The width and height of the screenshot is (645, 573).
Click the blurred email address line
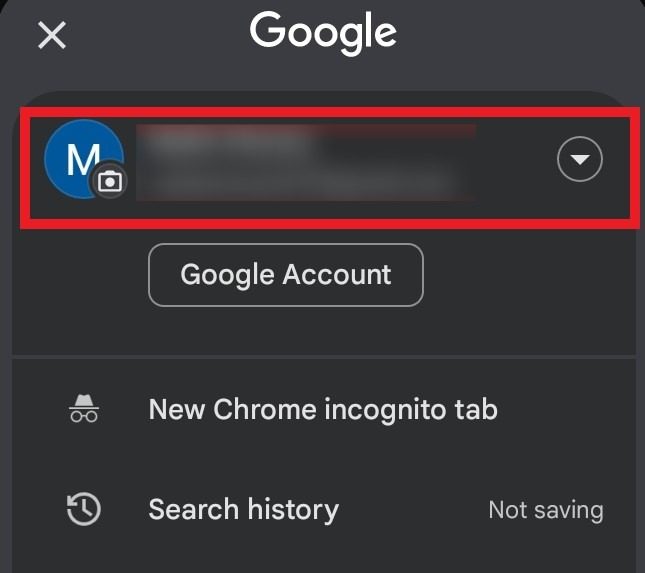(300, 183)
